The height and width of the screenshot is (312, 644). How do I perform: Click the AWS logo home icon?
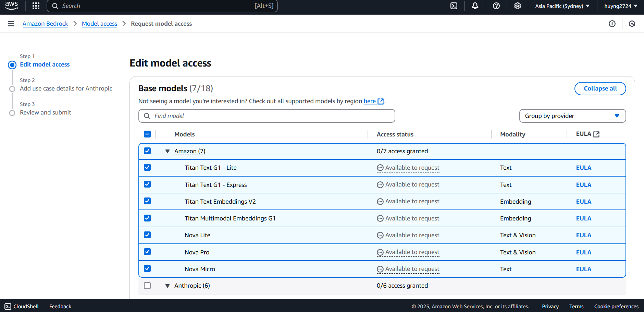point(12,5)
